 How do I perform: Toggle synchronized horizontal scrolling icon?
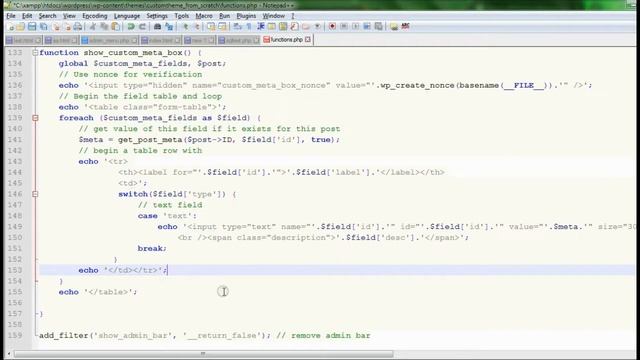click(222, 27)
